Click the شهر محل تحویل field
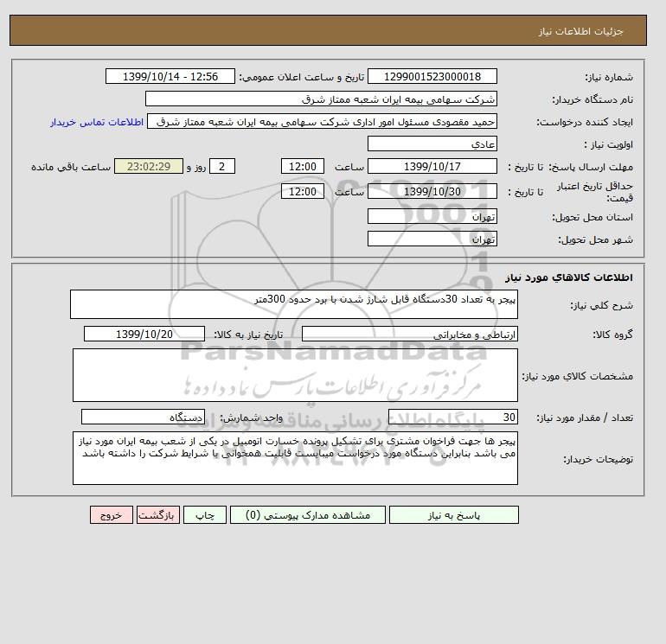666x644 pixels. 432,239
